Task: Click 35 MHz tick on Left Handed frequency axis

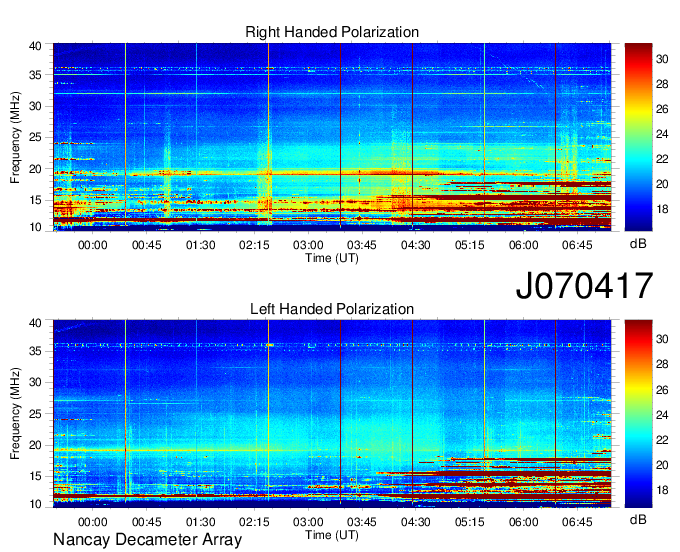Action: [35, 351]
